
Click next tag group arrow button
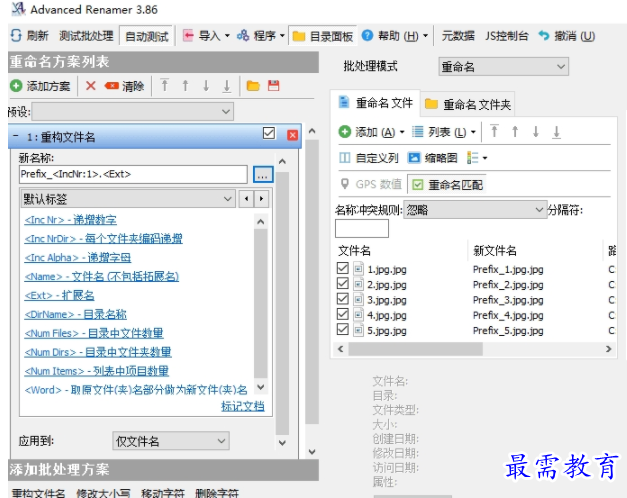tap(262, 199)
